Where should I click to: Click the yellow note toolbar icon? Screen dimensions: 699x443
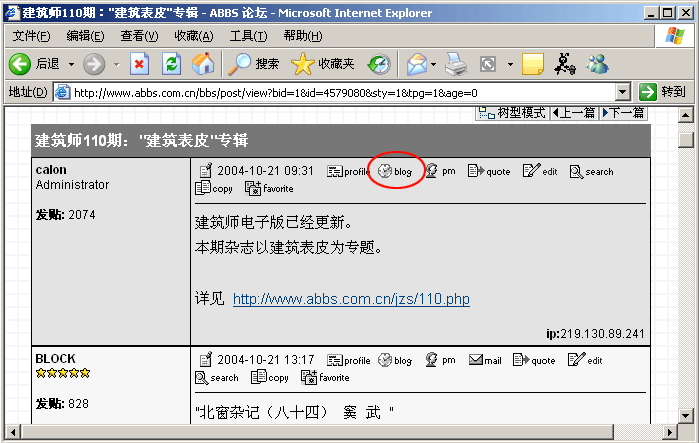(533, 64)
